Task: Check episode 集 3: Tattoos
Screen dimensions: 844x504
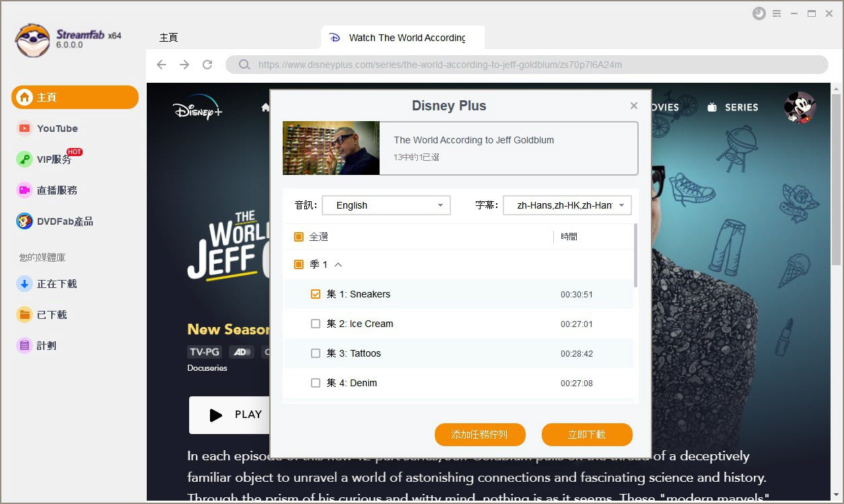Action: point(316,353)
